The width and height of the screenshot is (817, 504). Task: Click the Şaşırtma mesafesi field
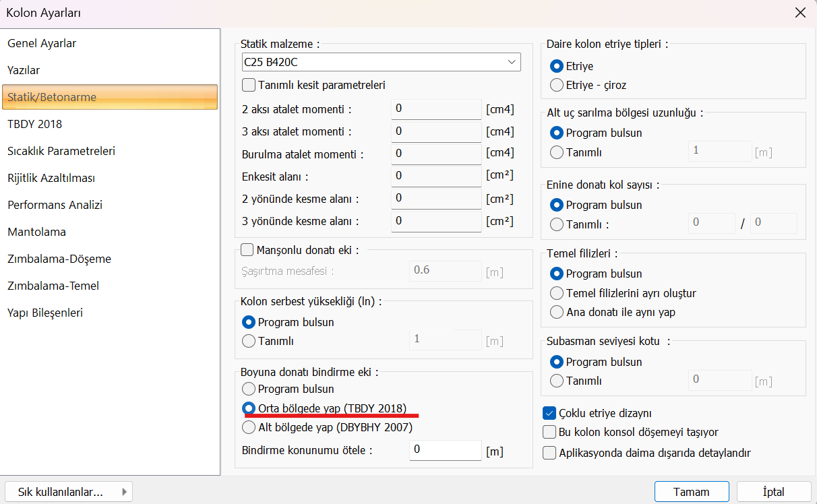click(446, 271)
